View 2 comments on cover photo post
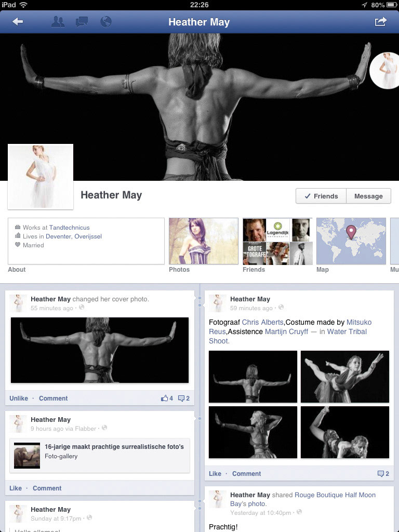Image resolution: width=399 pixels, height=532 pixels. click(x=184, y=398)
